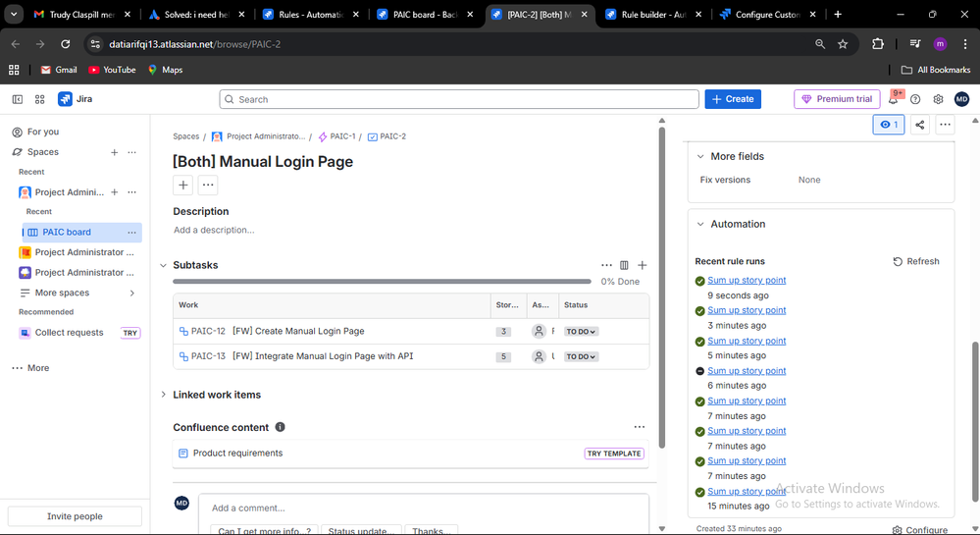Open subtasks more options ellipsis
The height and width of the screenshot is (535, 980).
pyautogui.click(x=606, y=265)
